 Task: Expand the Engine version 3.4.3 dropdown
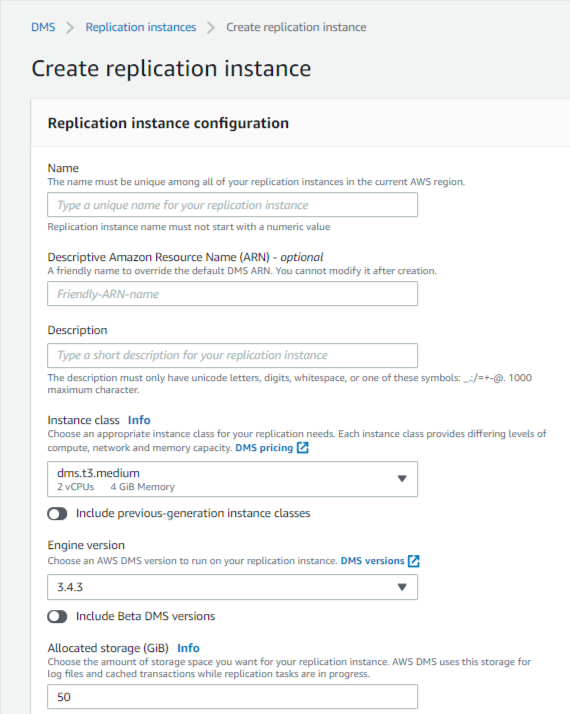click(232, 587)
